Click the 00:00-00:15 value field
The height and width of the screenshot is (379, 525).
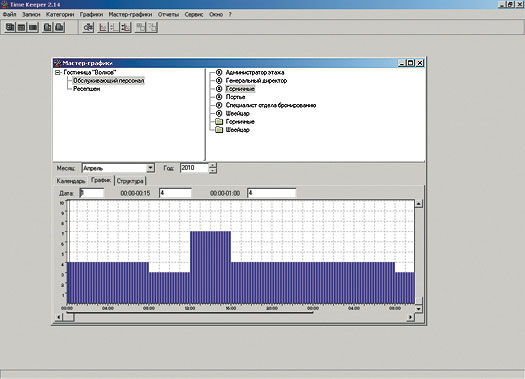tap(175, 193)
